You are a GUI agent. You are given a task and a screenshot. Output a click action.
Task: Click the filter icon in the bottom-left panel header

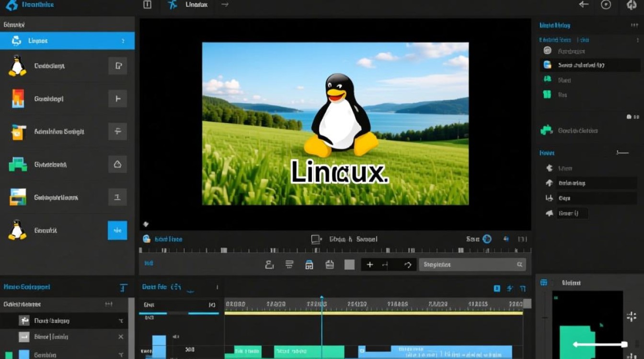click(124, 286)
